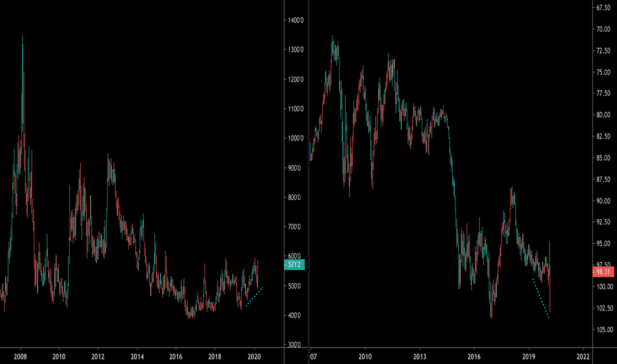
Task: Click the 2008 time axis label
Action: click(20, 357)
